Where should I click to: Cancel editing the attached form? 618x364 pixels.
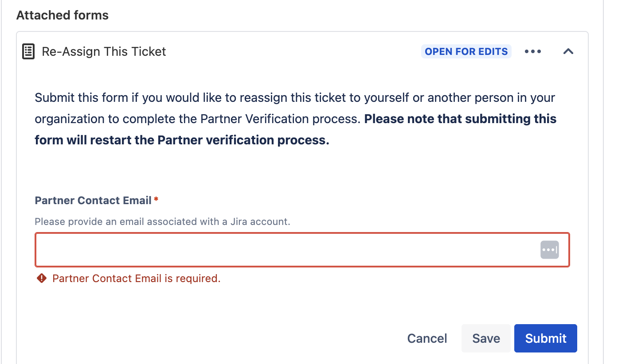(426, 338)
